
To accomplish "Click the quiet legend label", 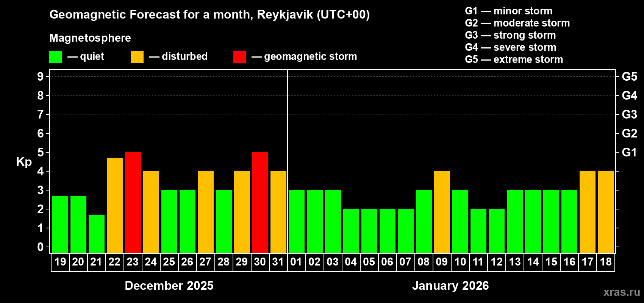I will 92,56.
